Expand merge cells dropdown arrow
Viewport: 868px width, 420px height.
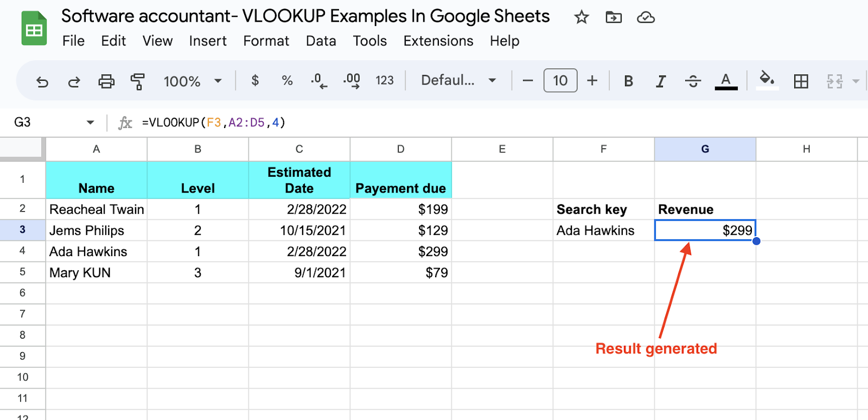point(856,81)
